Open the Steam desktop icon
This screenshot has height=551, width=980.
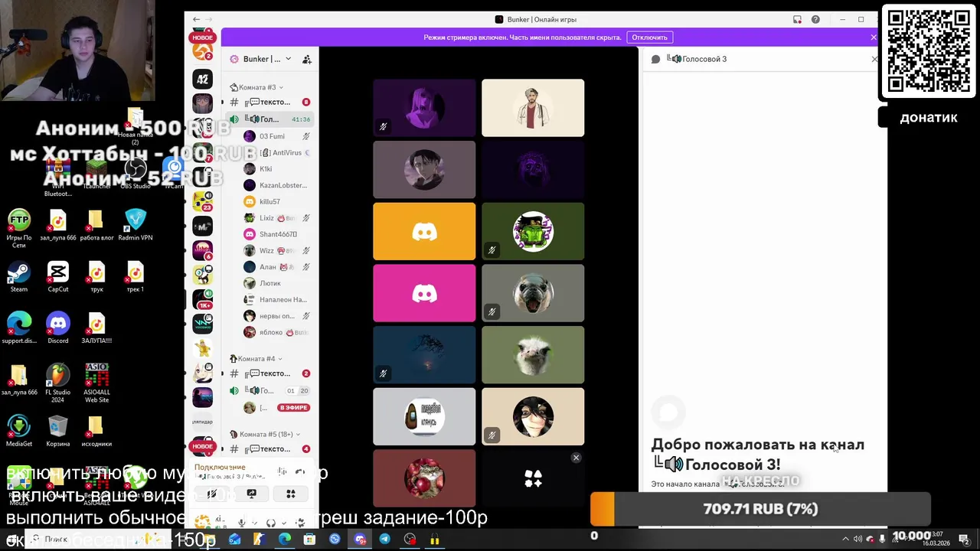coord(19,277)
